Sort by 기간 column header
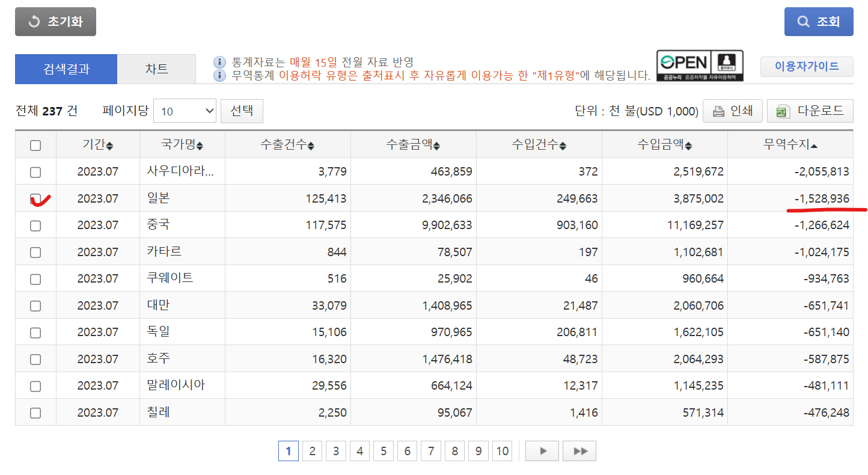This screenshot has height=475, width=868. point(97,145)
